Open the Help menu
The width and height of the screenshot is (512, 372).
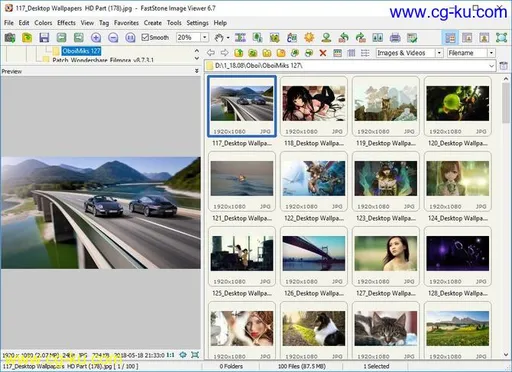click(220, 23)
